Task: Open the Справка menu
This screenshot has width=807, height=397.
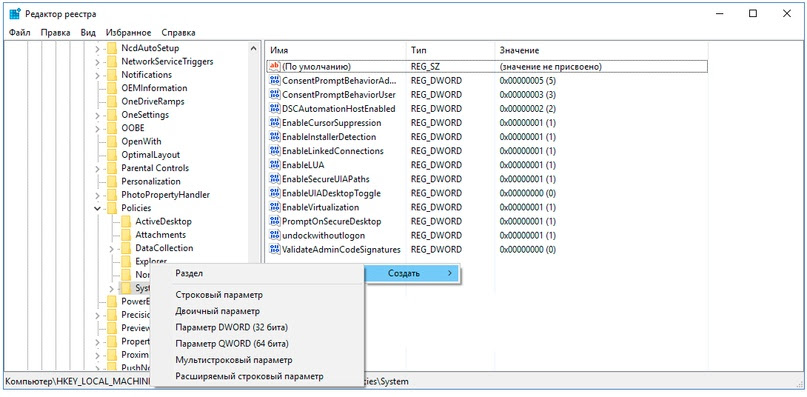Action: [x=178, y=32]
